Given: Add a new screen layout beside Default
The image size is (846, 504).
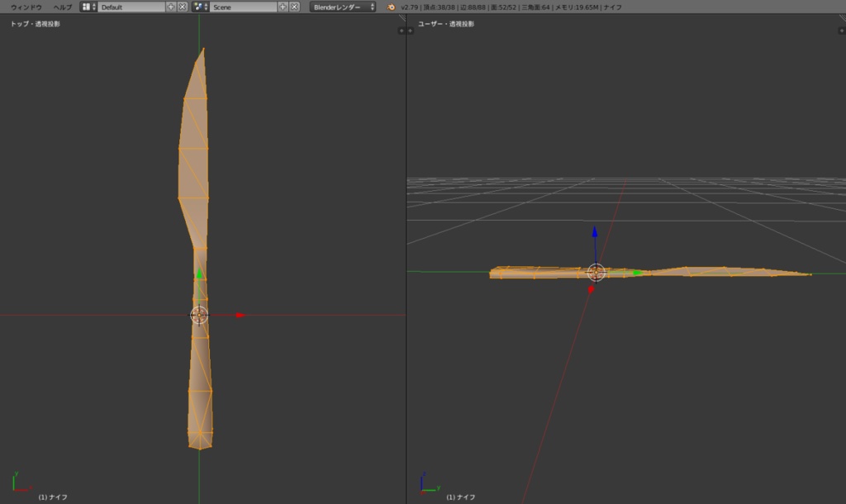Looking at the screenshot, I should [171, 7].
